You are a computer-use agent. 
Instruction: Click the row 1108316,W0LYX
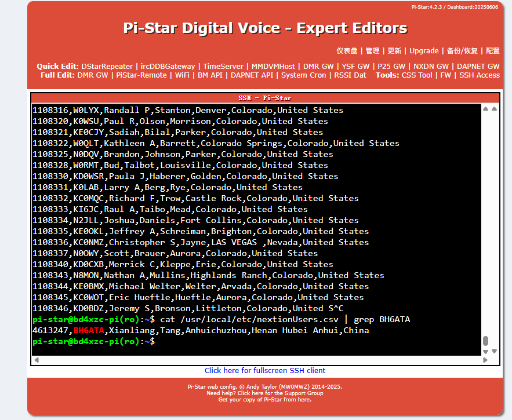(188, 110)
